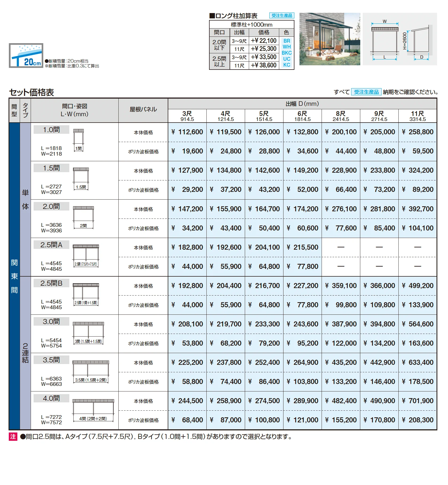
Task: Click the L=1818 W=2118 dimensions
Action: pyautogui.click(x=51, y=151)
